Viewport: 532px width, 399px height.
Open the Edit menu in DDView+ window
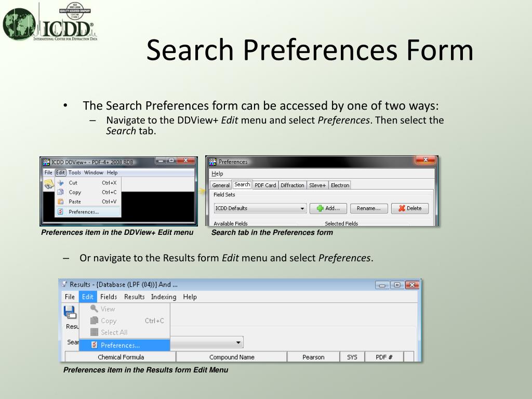tap(60, 172)
